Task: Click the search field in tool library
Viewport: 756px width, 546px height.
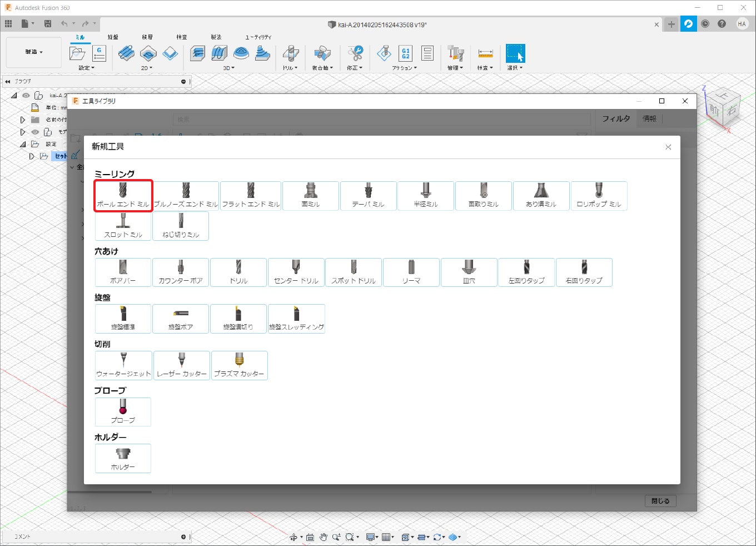Action: click(x=381, y=119)
